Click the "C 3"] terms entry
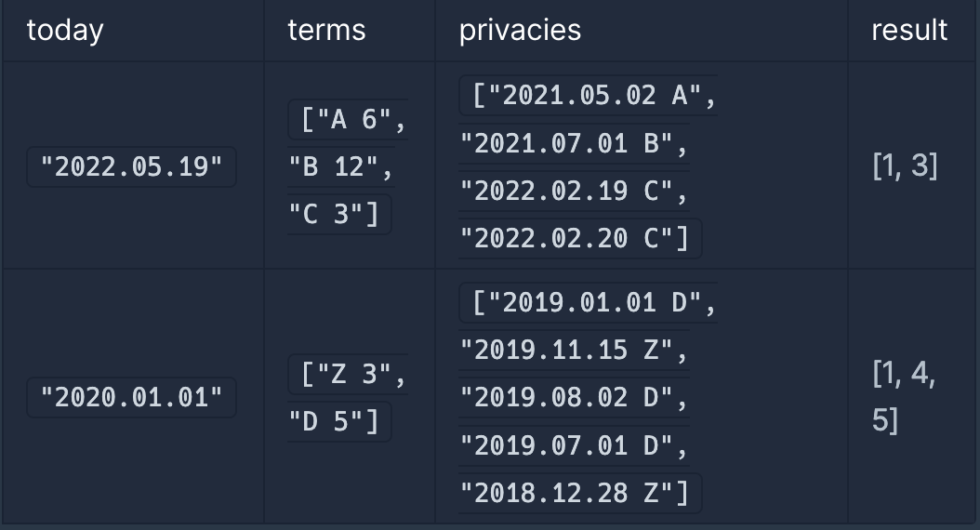The height and width of the screenshot is (530, 980). [339, 215]
